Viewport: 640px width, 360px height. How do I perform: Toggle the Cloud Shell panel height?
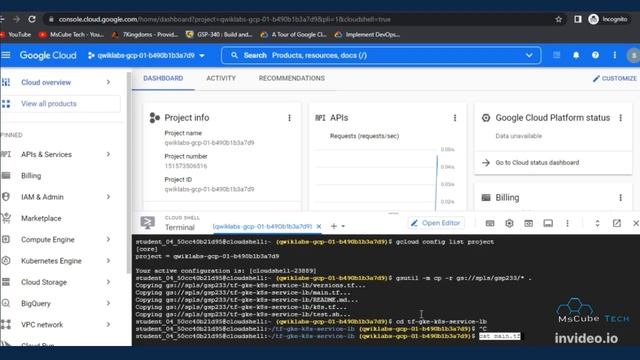pos(597,223)
